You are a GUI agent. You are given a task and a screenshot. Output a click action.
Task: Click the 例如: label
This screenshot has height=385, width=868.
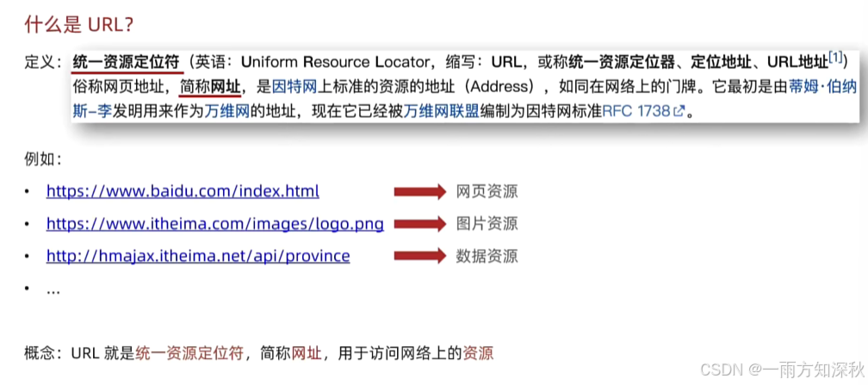[x=43, y=160]
